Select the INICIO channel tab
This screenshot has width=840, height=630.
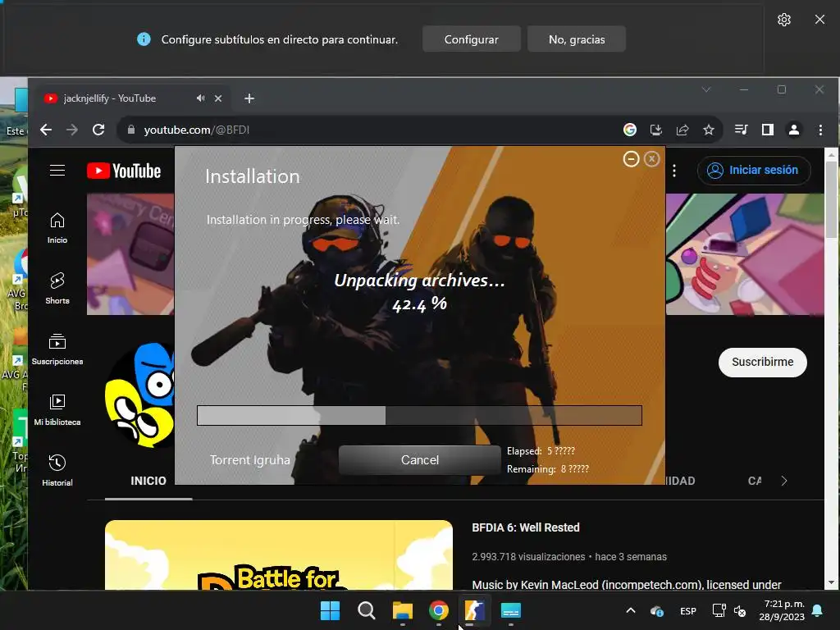pyautogui.click(x=148, y=481)
